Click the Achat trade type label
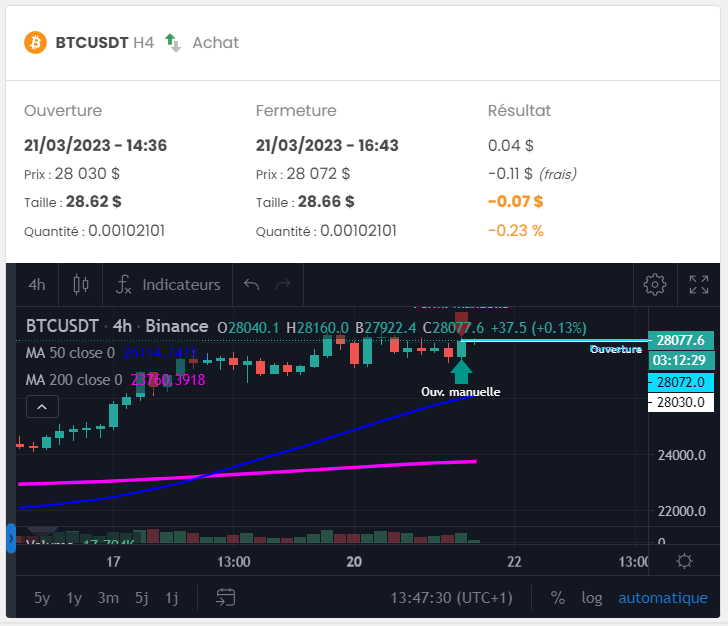Image resolution: width=728 pixels, height=626 pixels. [215, 43]
